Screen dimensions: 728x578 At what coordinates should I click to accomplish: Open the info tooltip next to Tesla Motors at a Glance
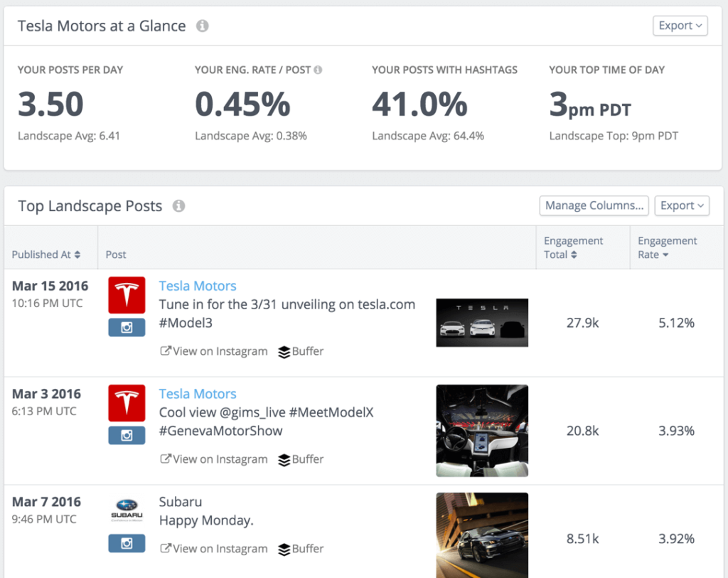[204, 25]
